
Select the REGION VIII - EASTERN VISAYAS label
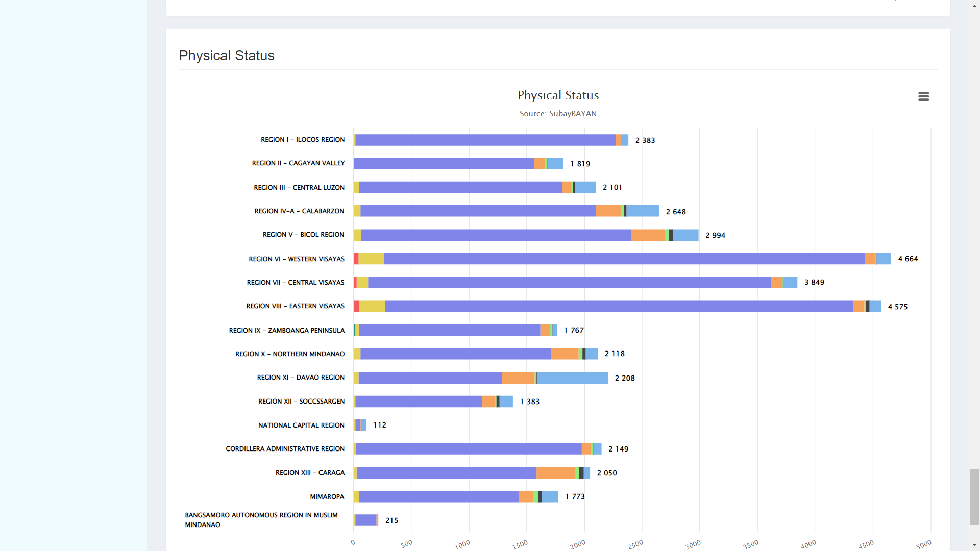[295, 306]
